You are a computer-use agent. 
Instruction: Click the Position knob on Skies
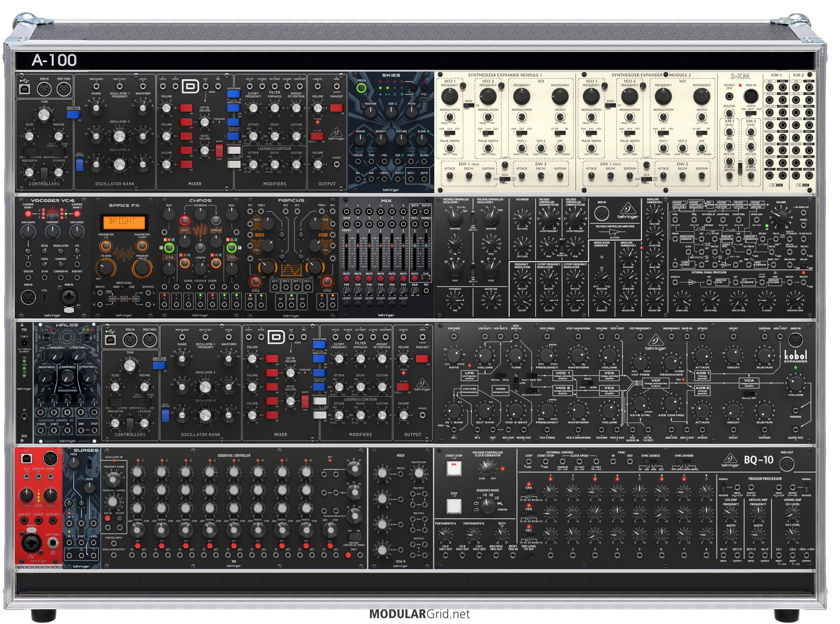[370, 113]
